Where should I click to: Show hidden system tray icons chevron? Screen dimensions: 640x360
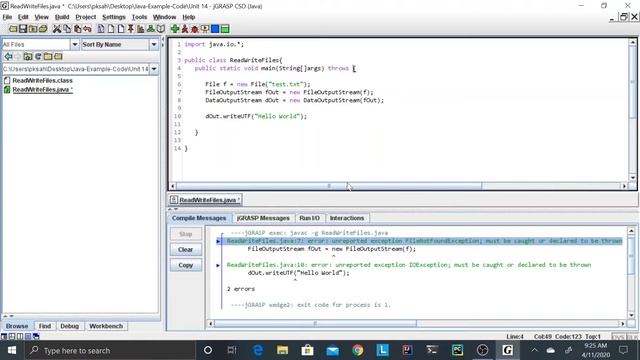point(534,350)
